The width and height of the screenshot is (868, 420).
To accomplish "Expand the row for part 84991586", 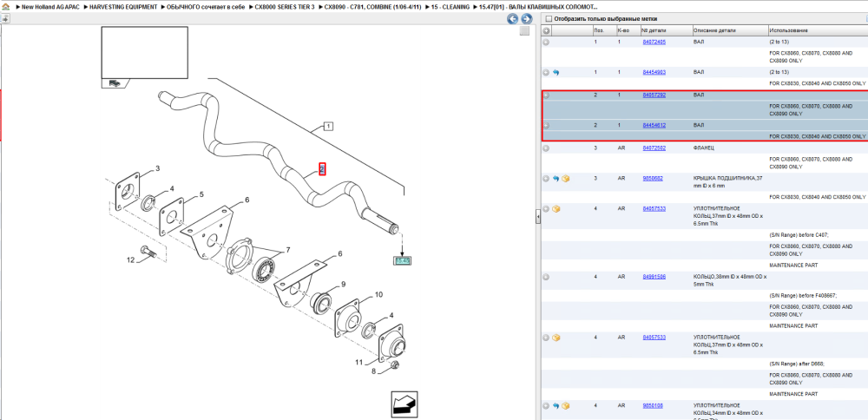I will (546, 277).
